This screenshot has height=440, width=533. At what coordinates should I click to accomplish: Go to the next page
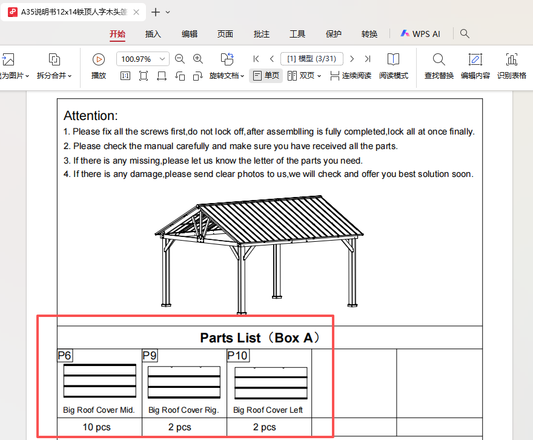(x=352, y=59)
